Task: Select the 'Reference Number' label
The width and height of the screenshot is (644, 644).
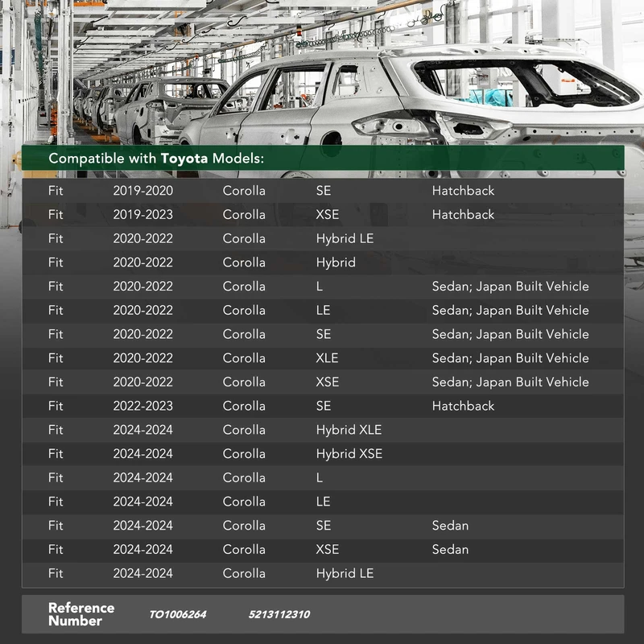Action: tap(81, 614)
